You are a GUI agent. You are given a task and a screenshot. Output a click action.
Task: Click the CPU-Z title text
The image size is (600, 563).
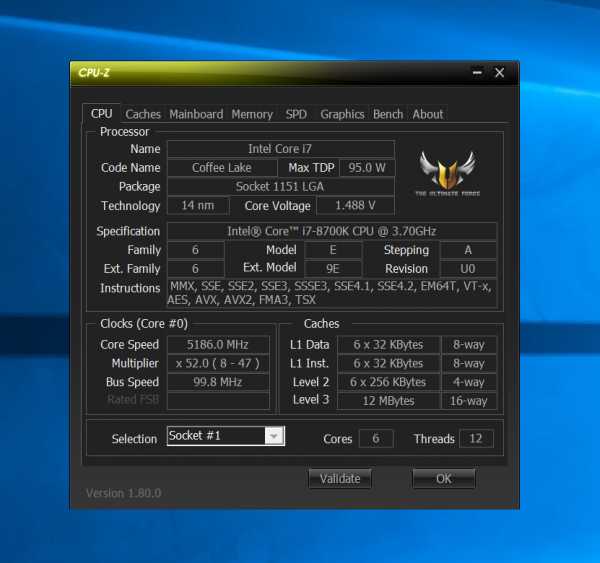(94, 72)
